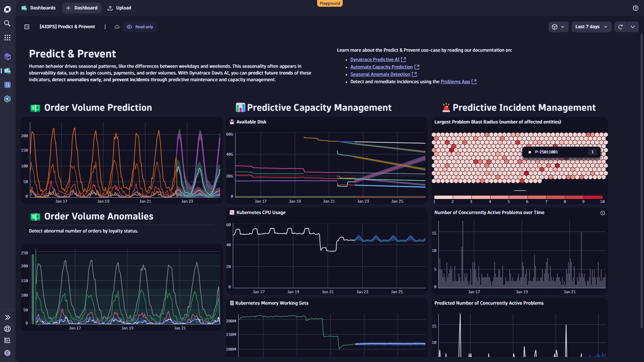Click the P-25011001 problem tooltip
The width and height of the screenshot is (644, 362).
[x=560, y=152]
